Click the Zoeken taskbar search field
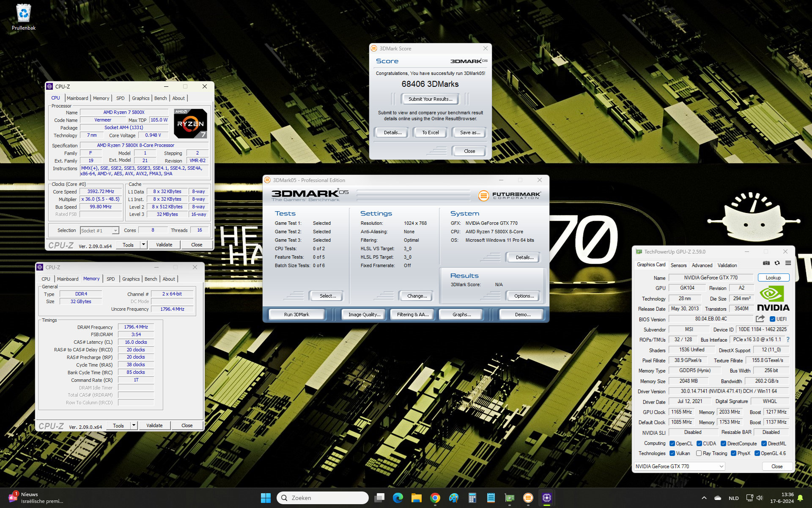This screenshot has height=508, width=812. point(323,498)
